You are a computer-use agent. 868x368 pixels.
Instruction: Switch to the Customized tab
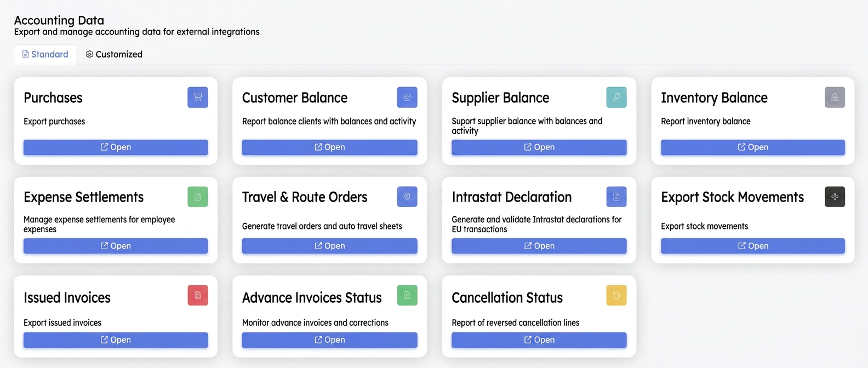click(x=114, y=54)
